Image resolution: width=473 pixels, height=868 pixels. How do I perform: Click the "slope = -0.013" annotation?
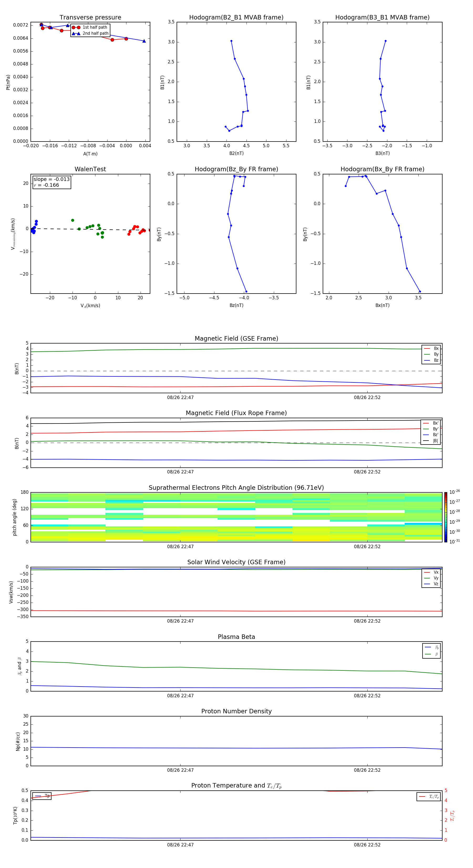point(52,179)
